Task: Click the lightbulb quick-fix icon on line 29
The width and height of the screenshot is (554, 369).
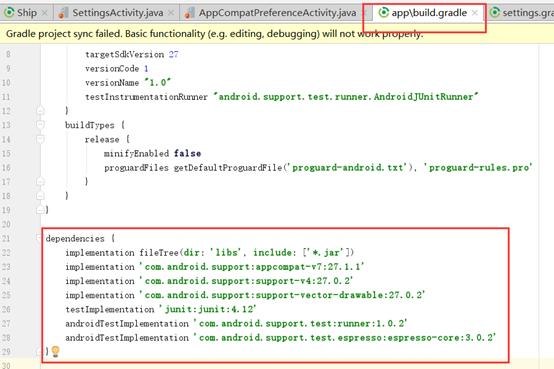Action: click(55, 351)
